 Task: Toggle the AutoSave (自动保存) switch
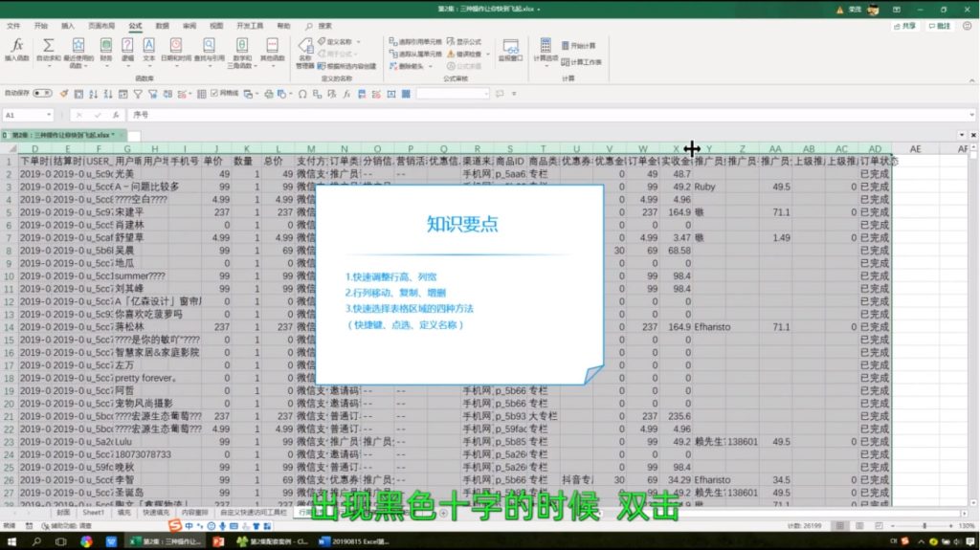[42, 93]
